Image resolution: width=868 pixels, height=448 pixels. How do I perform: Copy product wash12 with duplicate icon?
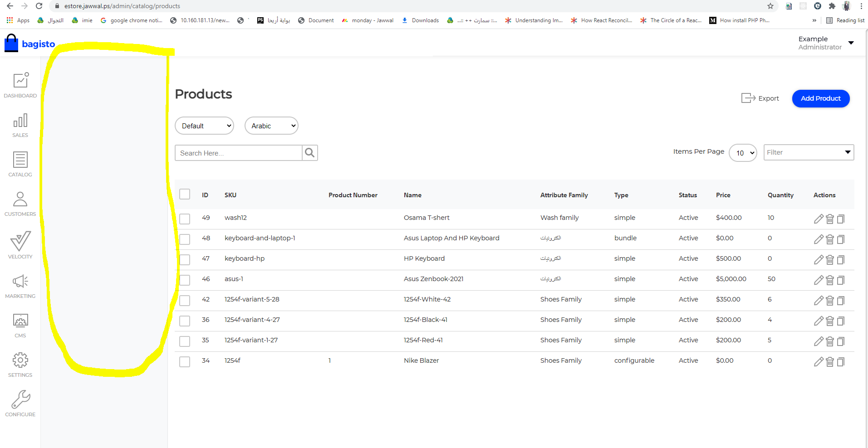(x=841, y=219)
